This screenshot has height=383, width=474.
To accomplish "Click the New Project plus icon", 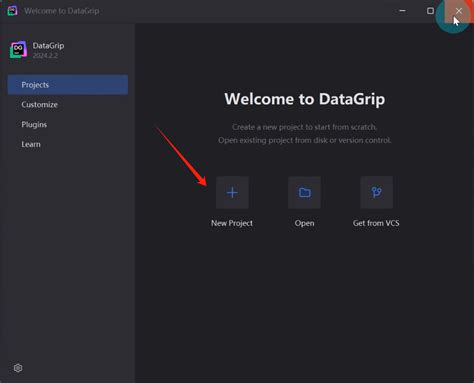I will pyautogui.click(x=232, y=193).
